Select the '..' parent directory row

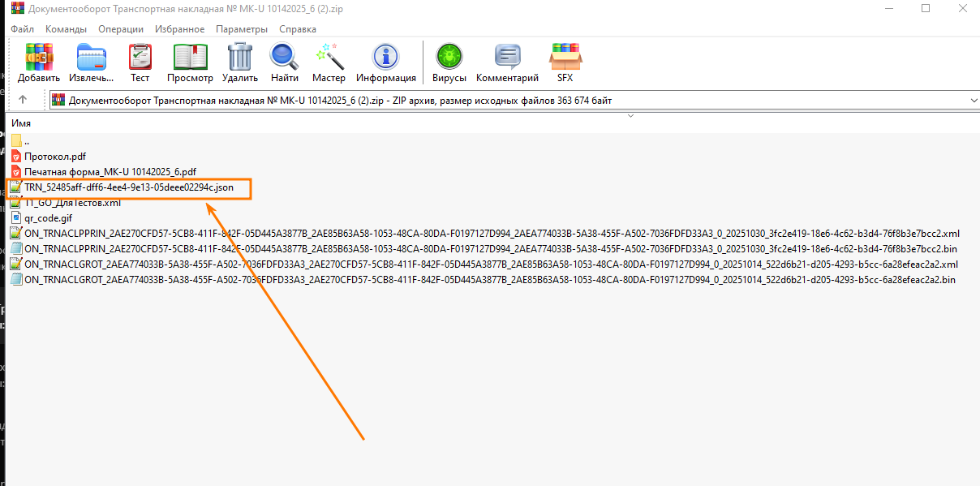[x=27, y=141]
